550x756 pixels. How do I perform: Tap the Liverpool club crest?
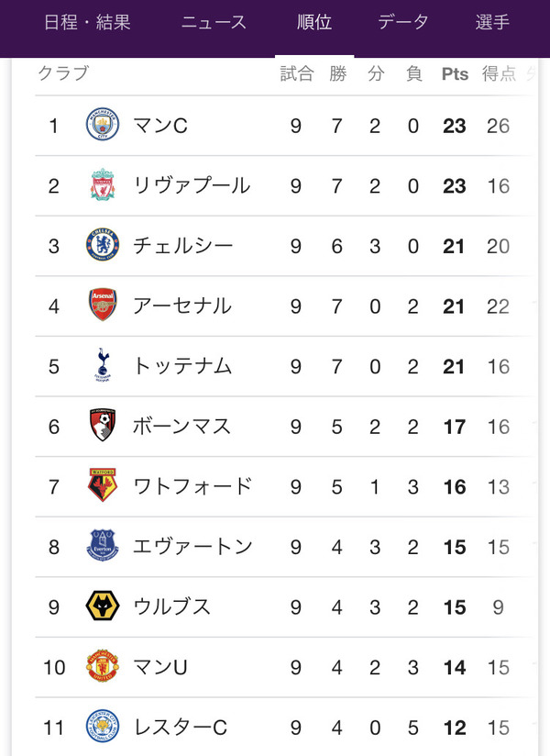[x=103, y=184]
